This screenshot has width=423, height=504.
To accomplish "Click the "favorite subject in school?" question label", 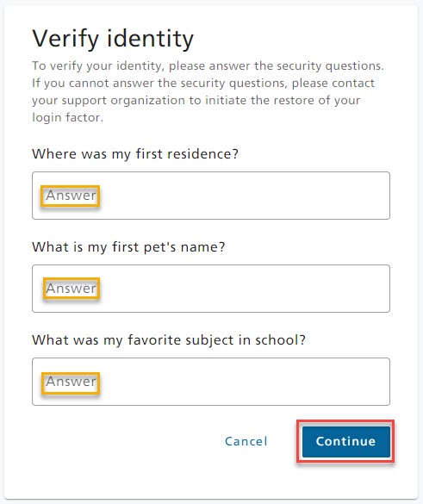I will [x=169, y=340].
